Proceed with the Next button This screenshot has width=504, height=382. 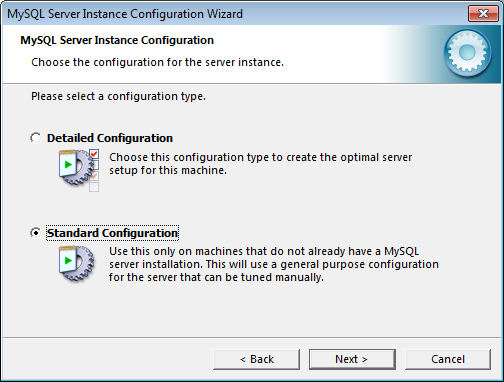[352, 359]
